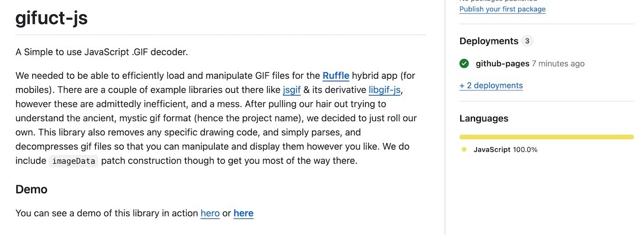Screen dimensions: 644x235
Task: Open the bold here demo link
Action: pos(243,213)
